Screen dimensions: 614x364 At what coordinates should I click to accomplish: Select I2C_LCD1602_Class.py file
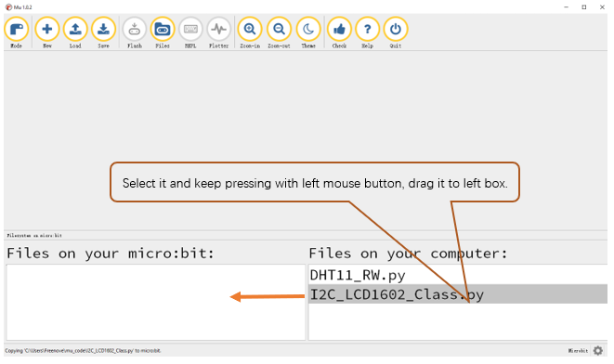pyautogui.click(x=458, y=294)
